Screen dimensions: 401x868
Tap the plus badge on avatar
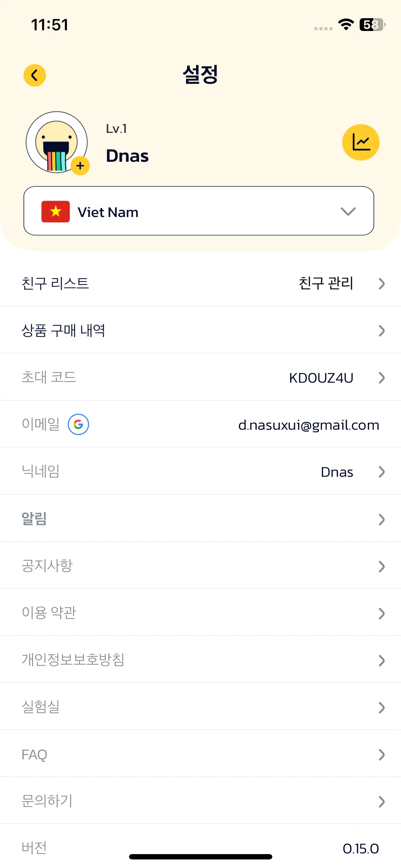80,166
